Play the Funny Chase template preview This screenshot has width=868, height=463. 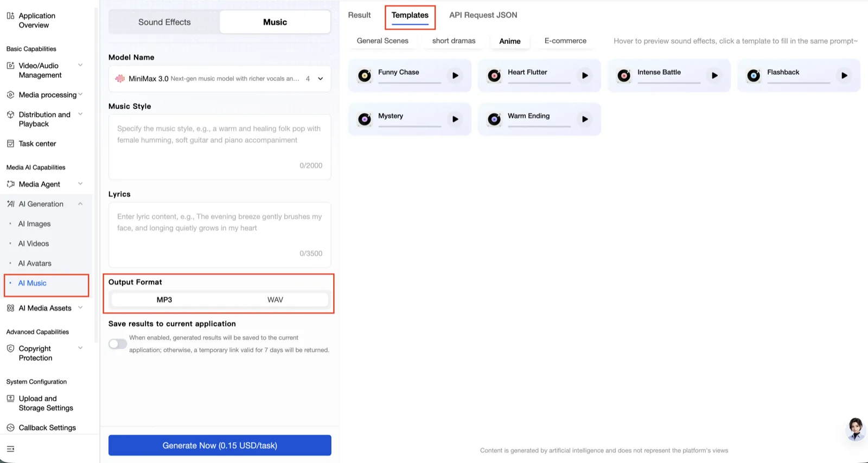pos(455,75)
